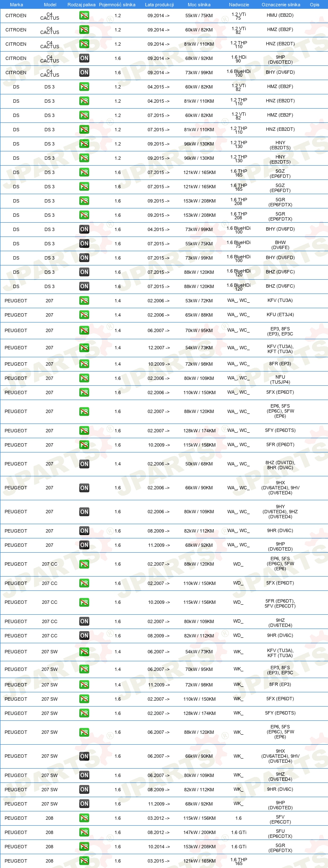Click the 'Moc silnika' column header
Image resolution: width=328 pixels, height=868 pixels.
[x=199, y=5]
